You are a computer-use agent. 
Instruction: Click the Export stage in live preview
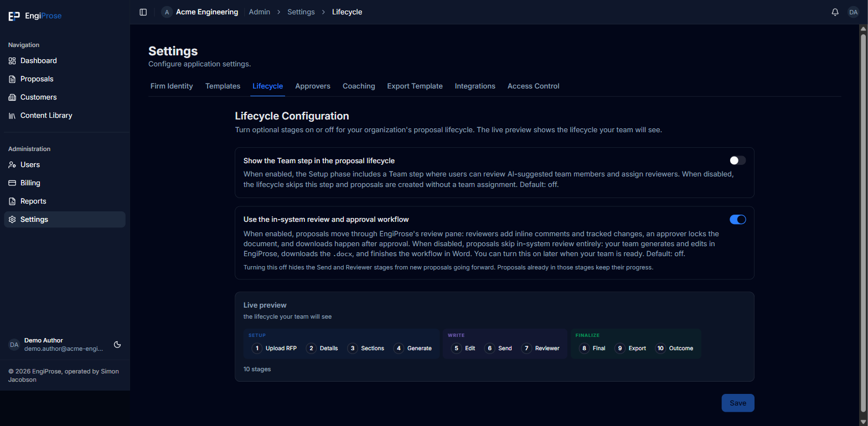click(630, 349)
